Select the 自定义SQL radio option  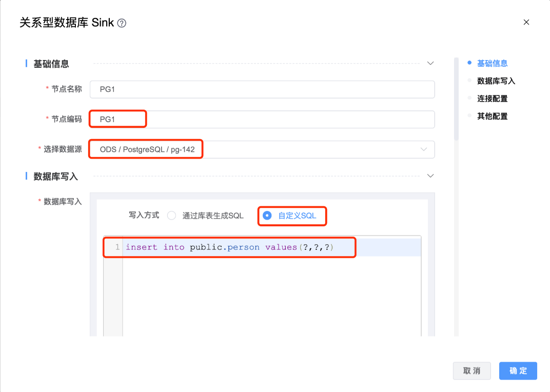(267, 215)
